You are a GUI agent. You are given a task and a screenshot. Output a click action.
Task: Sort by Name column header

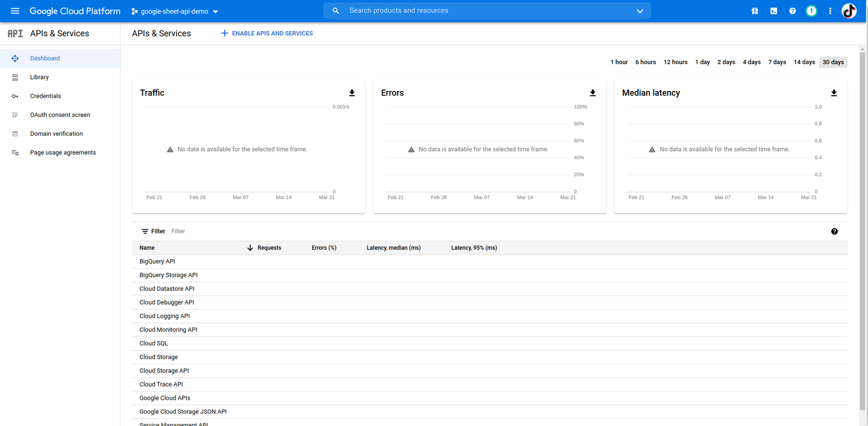tap(147, 248)
